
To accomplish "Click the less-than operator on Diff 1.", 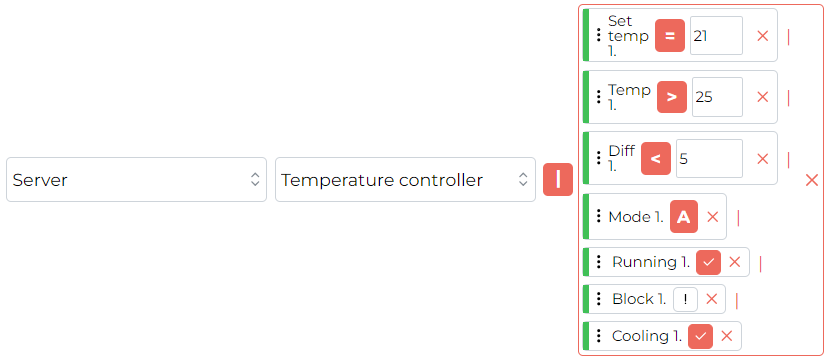I will 656,158.
